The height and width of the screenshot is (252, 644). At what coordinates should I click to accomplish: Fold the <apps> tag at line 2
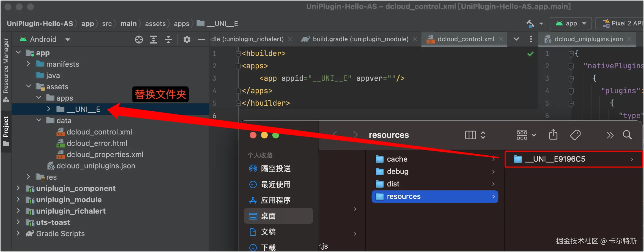click(x=238, y=66)
